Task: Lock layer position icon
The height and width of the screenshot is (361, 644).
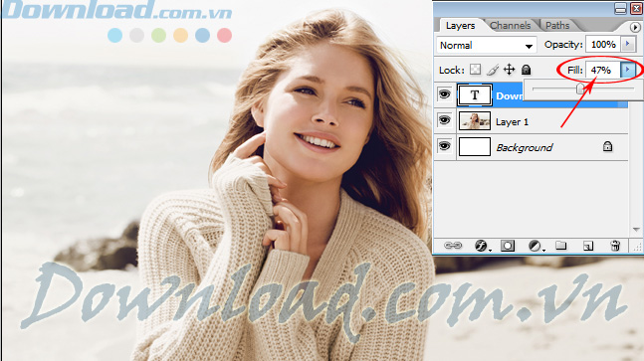Action: (x=510, y=70)
